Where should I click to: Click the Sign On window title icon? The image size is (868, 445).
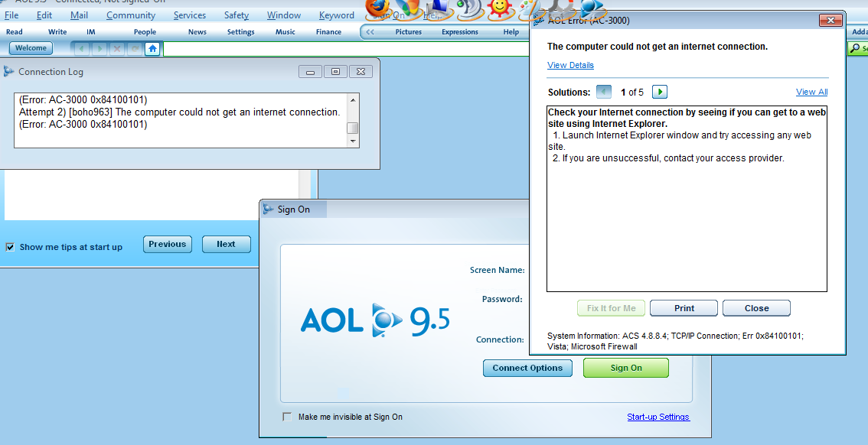tap(269, 209)
